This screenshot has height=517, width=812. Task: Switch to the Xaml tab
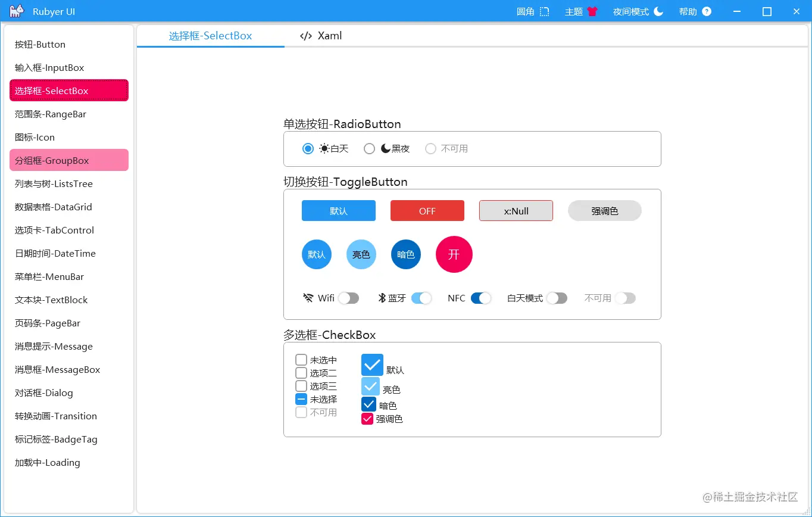point(329,36)
